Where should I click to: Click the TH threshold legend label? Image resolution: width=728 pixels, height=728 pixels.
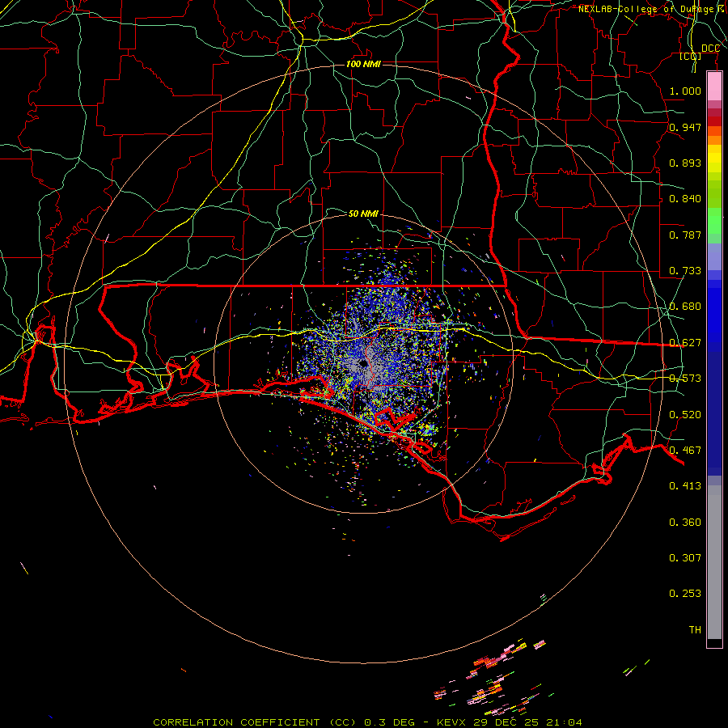[x=695, y=629]
